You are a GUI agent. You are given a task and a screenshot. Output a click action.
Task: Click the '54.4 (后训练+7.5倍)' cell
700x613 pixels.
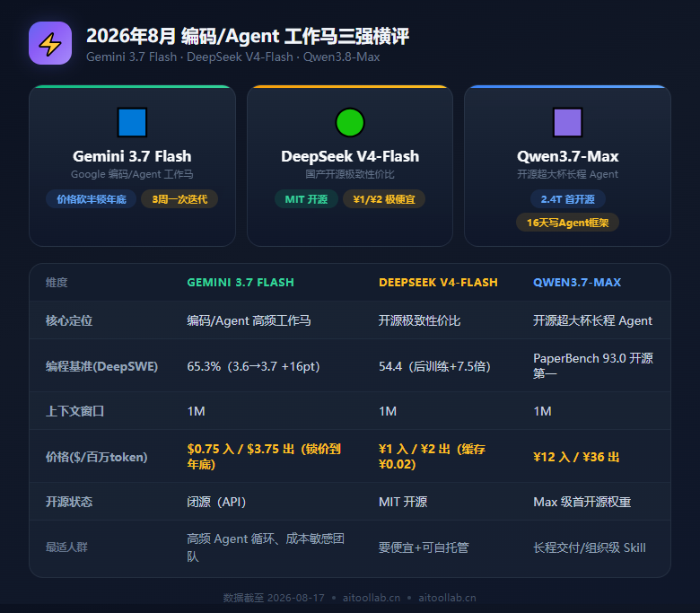tap(434, 366)
